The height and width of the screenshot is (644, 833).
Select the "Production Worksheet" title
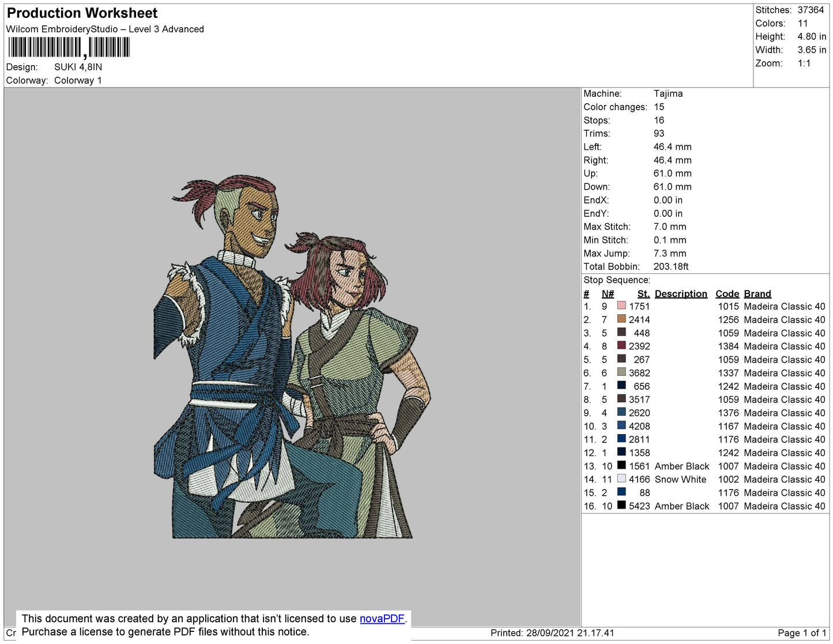(x=82, y=13)
